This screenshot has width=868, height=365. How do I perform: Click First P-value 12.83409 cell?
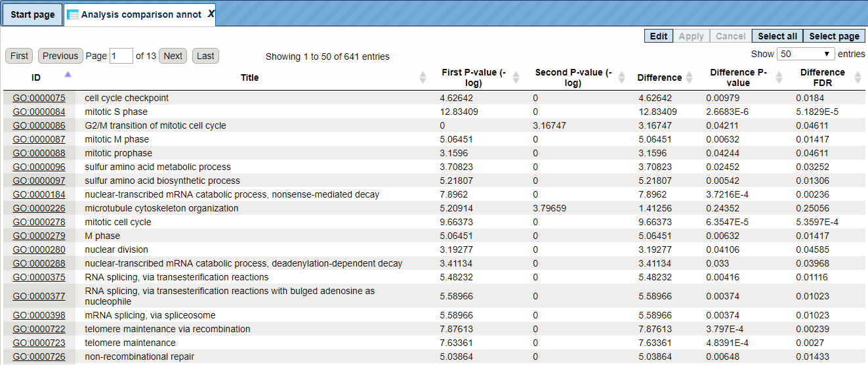click(x=459, y=112)
